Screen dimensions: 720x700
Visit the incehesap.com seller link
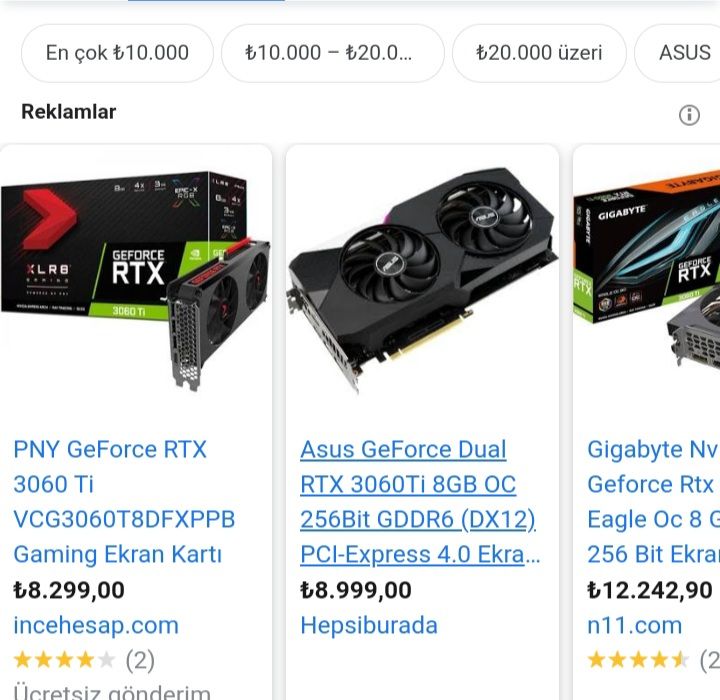pos(96,626)
